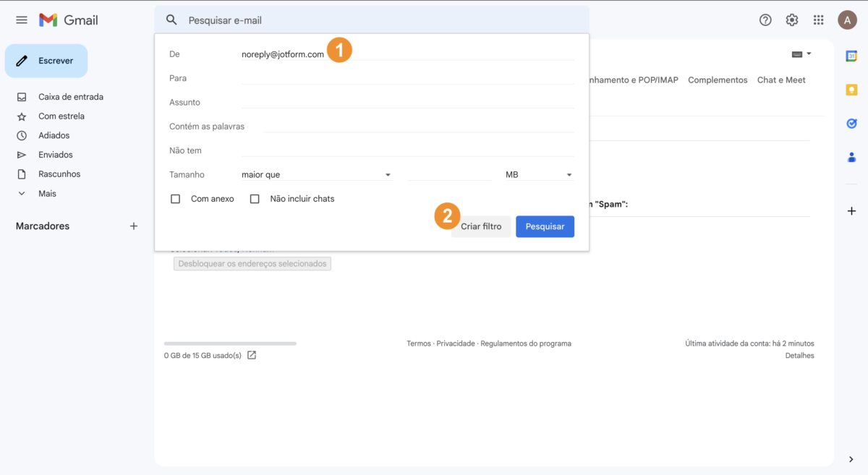868x475 pixels.
Task: Create a new label with plus icon
Action: 134,226
